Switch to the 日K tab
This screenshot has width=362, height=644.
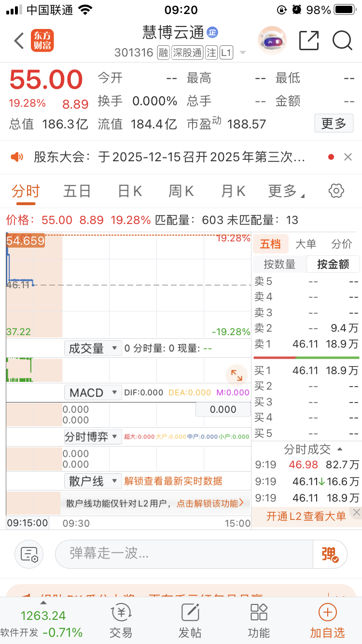130,191
